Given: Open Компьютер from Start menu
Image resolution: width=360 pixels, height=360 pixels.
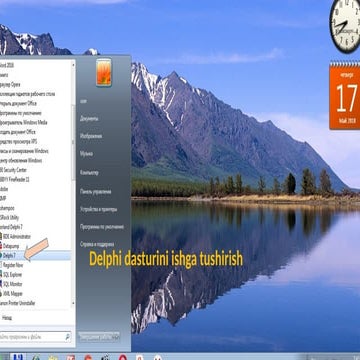Looking at the screenshot, I should coord(89,173).
